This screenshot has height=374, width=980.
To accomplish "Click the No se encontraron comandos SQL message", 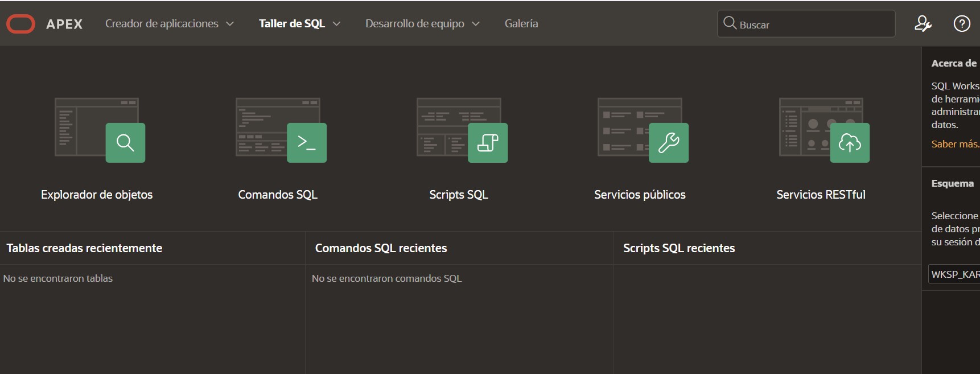I will [387, 278].
